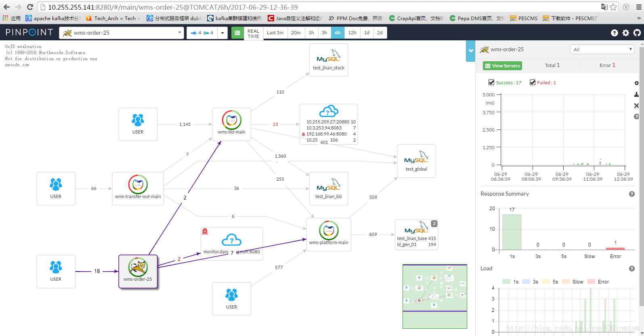644x336 pixels.
Task: Select the wms-biz-main node
Action: (x=232, y=124)
